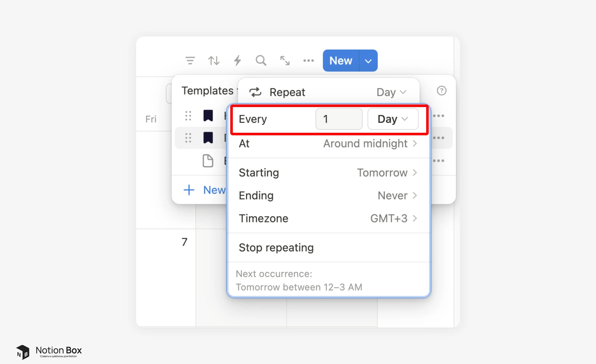Expand the Repeat Day dropdown
This screenshot has width=596, height=364.
pos(391,92)
